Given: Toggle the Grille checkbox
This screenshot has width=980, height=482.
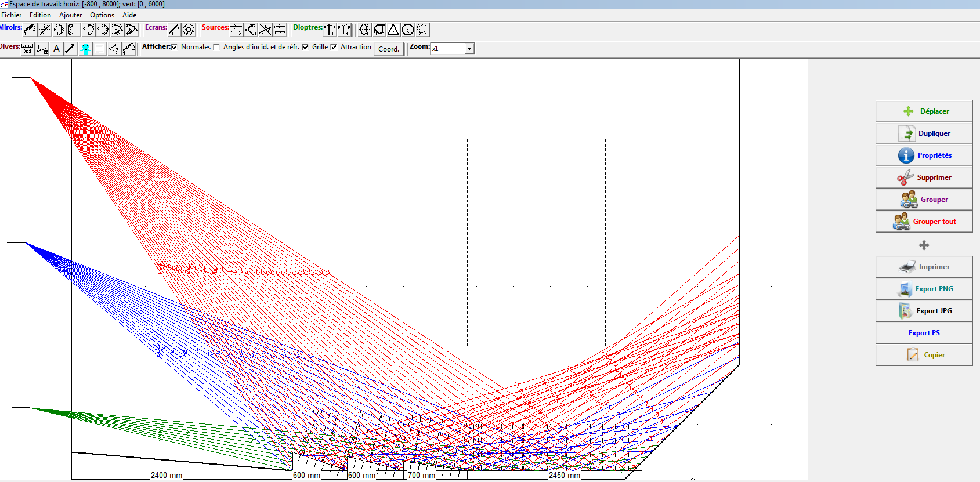Looking at the screenshot, I should (305, 47).
